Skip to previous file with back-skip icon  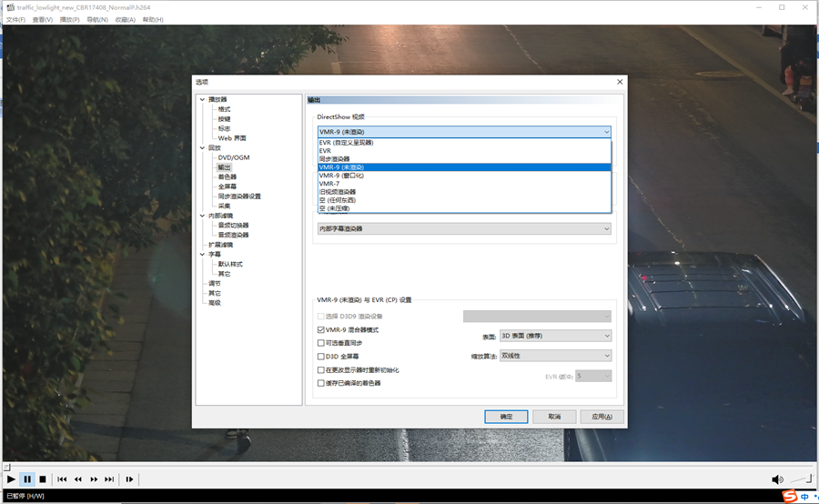pyautogui.click(x=62, y=479)
